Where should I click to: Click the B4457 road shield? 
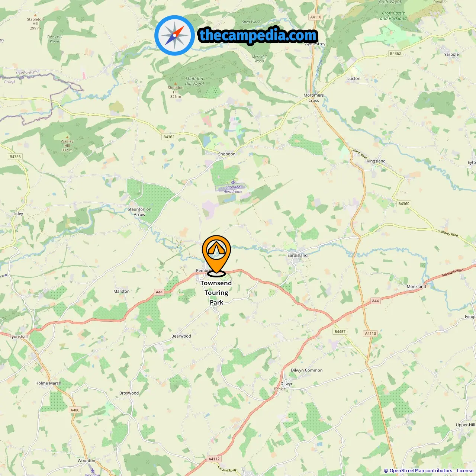(x=340, y=332)
